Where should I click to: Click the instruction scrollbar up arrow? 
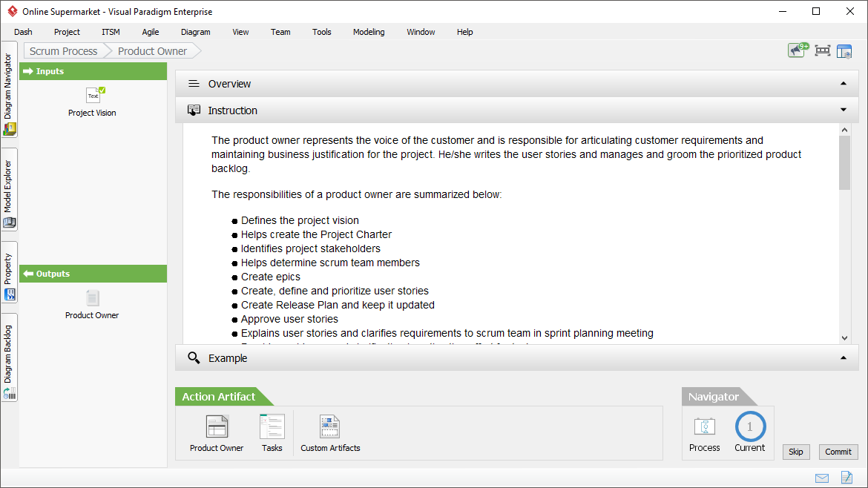pyautogui.click(x=844, y=130)
